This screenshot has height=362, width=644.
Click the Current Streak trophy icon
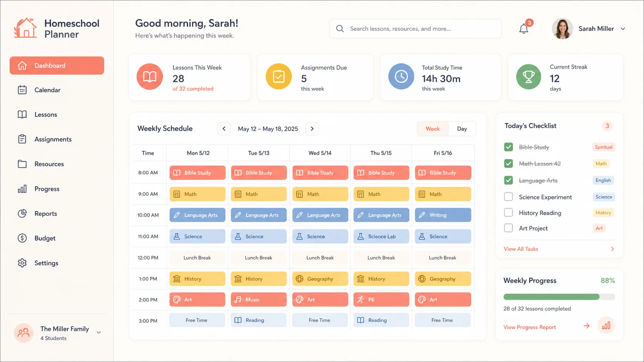528,77
